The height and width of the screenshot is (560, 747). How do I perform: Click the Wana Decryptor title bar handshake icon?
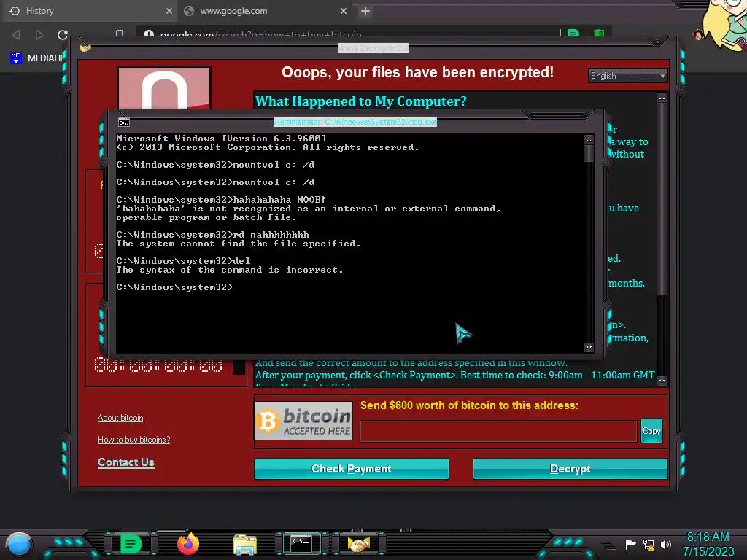click(85, 48)
